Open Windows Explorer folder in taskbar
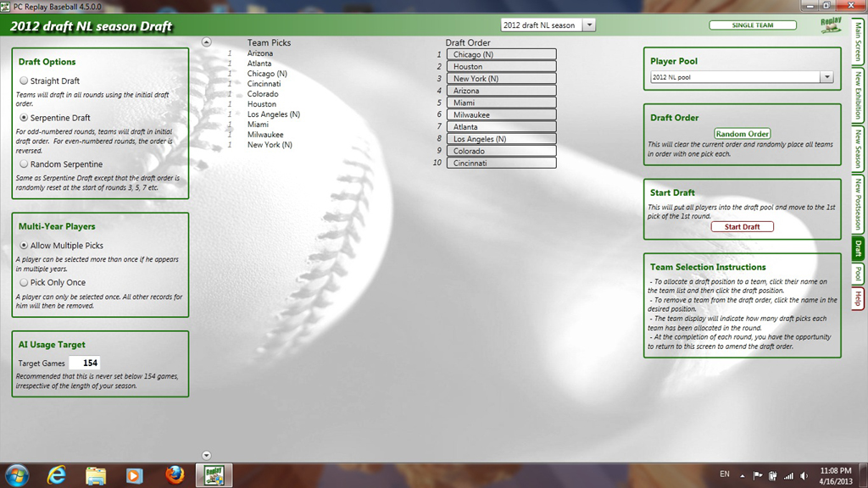 tap(96, 474)
